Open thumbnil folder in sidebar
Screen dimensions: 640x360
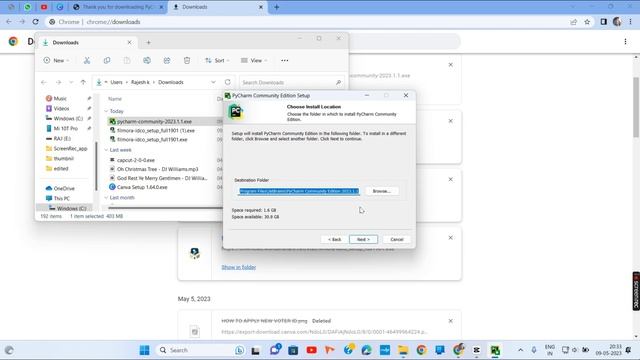[x=64, y=158]
